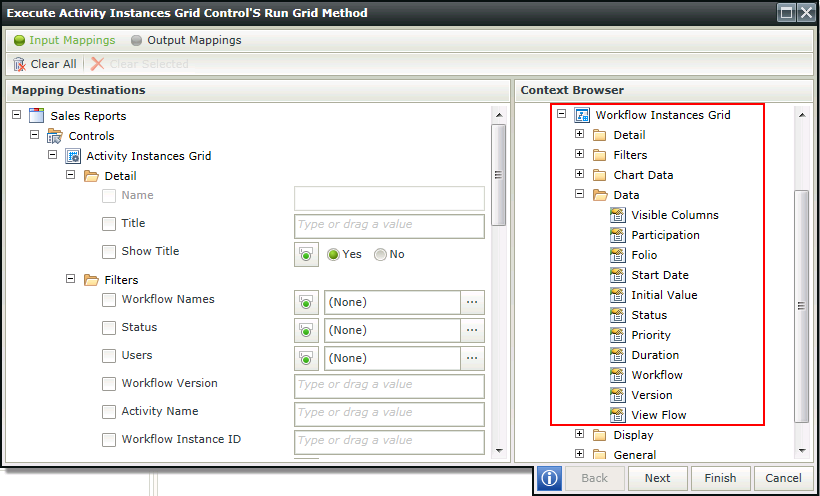Viewport: 820px width, 496px height.
Task: Collapse the Detail folder in Mapping Destinations
Action: point(71,175)
